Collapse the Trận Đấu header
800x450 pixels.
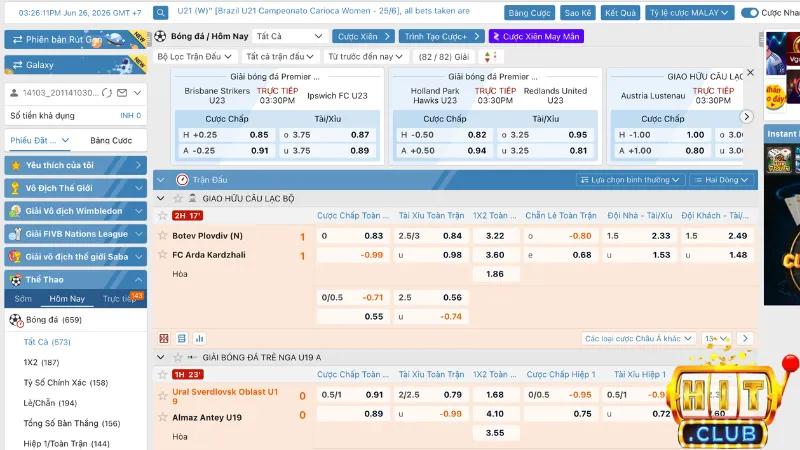[x=161, y=180]
